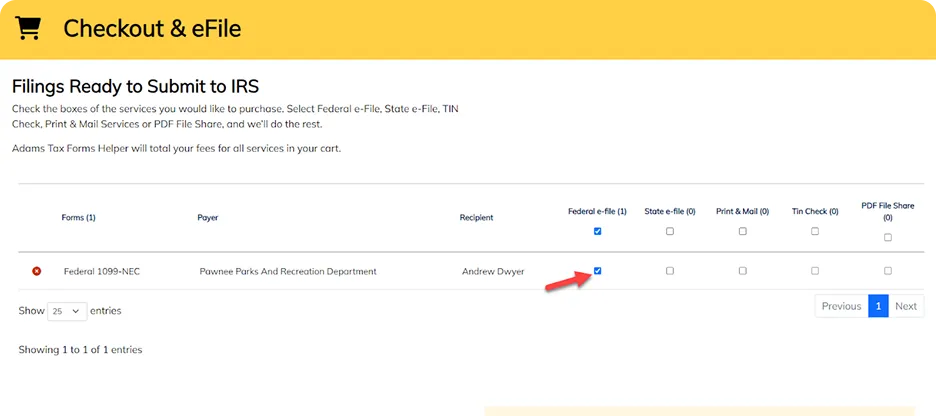Enable Tin Check for the 1099-NEC row
The width and height of the screenshot is (936, 416).
coord(815,271)
